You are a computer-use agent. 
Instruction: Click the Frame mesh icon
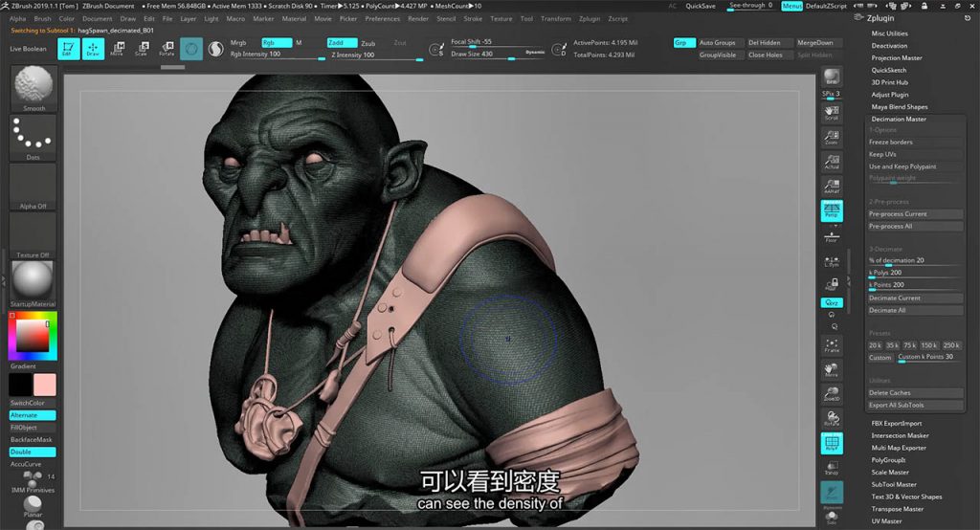pyautogui.click(x=832, y=345)
